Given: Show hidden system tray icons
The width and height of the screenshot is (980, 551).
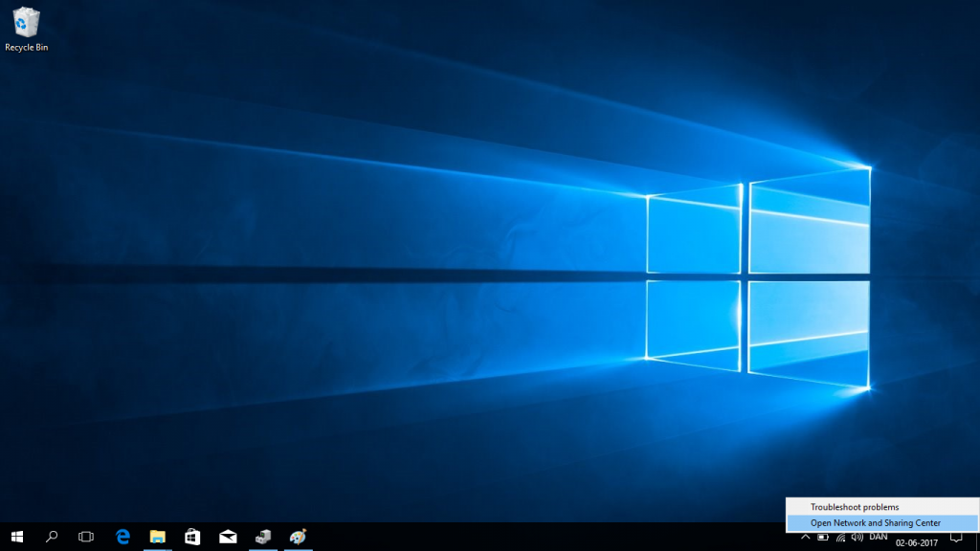Looking at the screenshot, I should pos(806,537).
